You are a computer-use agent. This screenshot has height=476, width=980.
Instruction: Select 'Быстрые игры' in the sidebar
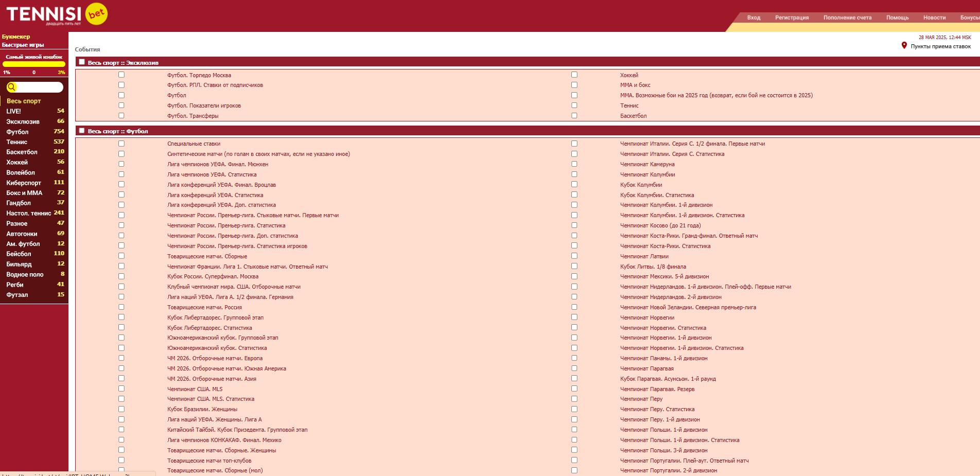[x=23, y=45]
